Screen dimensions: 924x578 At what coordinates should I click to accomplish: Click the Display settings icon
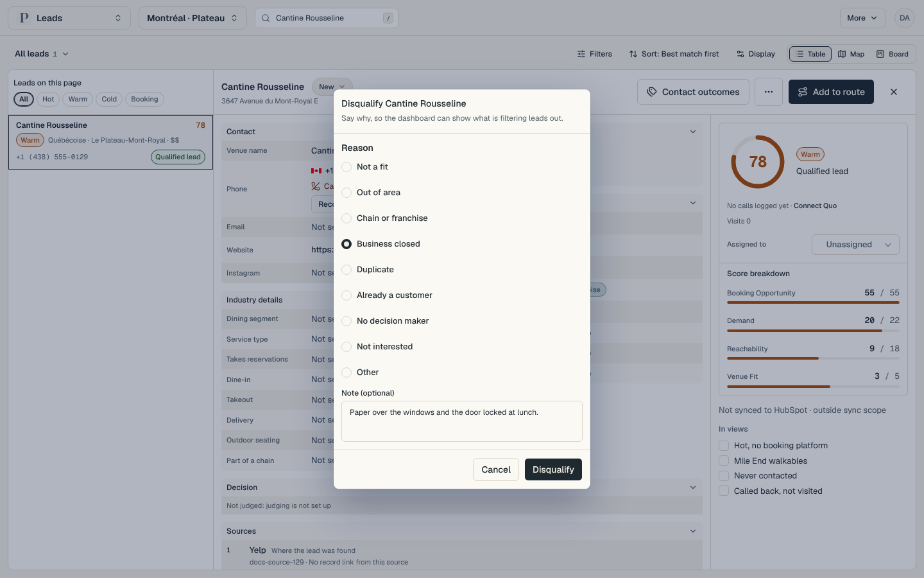coord(740,54)
